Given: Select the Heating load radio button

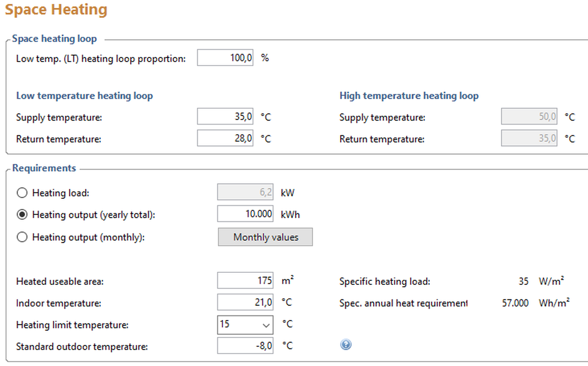Looking at the screenshot, I should 22,193.
